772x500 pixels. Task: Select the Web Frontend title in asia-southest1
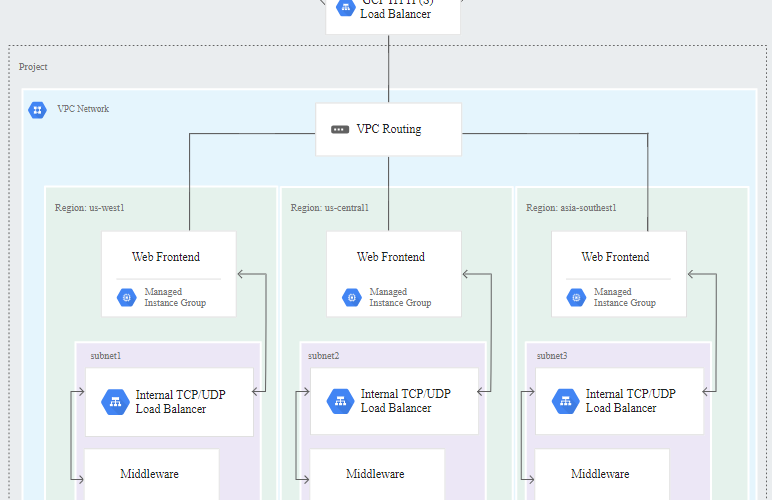click(x=615, y=257)
